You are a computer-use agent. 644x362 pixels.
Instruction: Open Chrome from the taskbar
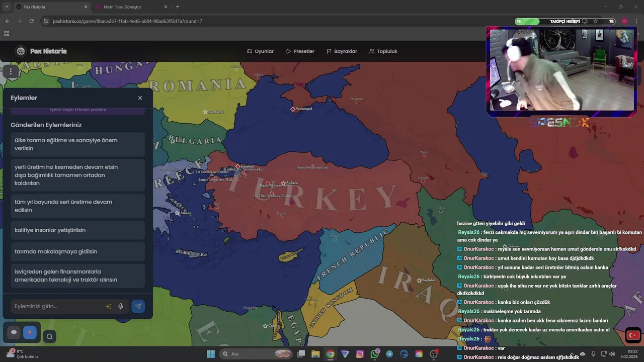click(x=330, y=354)
